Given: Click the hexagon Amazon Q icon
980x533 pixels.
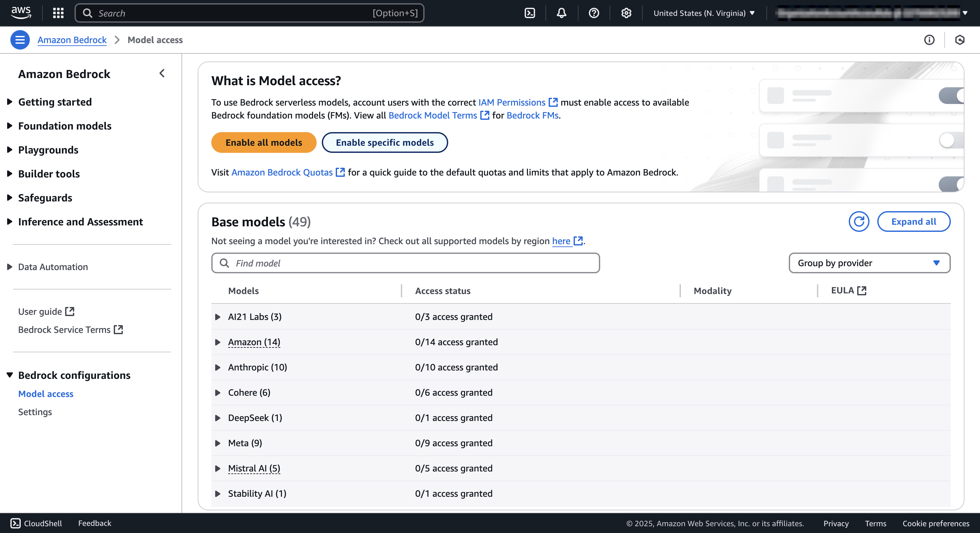Looking at the screenshot, I should click(x=960, y=40).
